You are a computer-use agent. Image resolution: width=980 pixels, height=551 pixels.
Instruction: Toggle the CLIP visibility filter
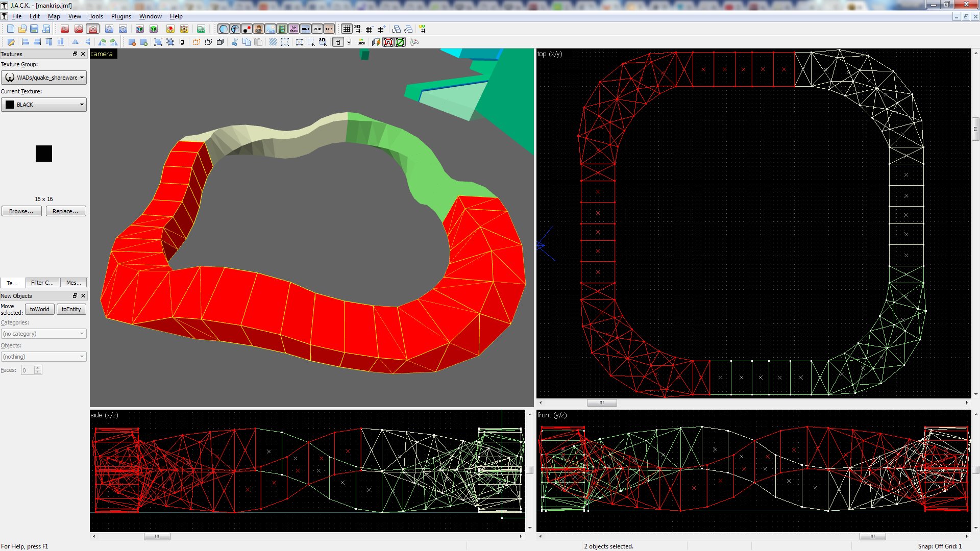317,29
